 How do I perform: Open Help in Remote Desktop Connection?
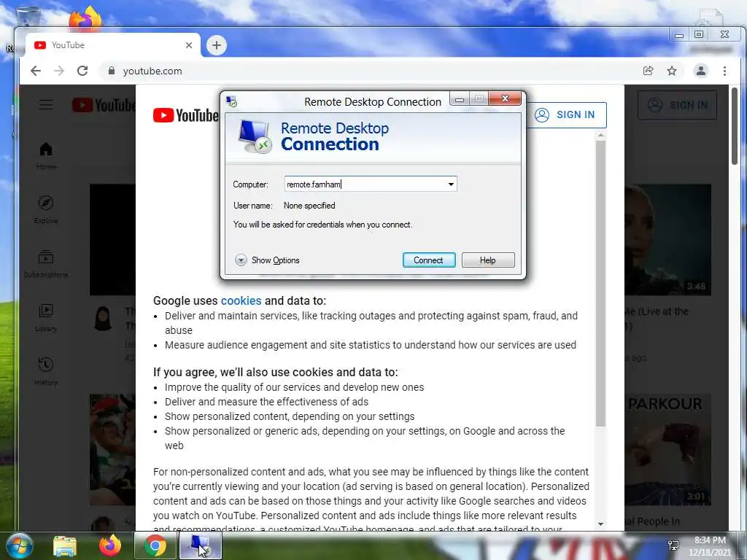click(488, 260)
